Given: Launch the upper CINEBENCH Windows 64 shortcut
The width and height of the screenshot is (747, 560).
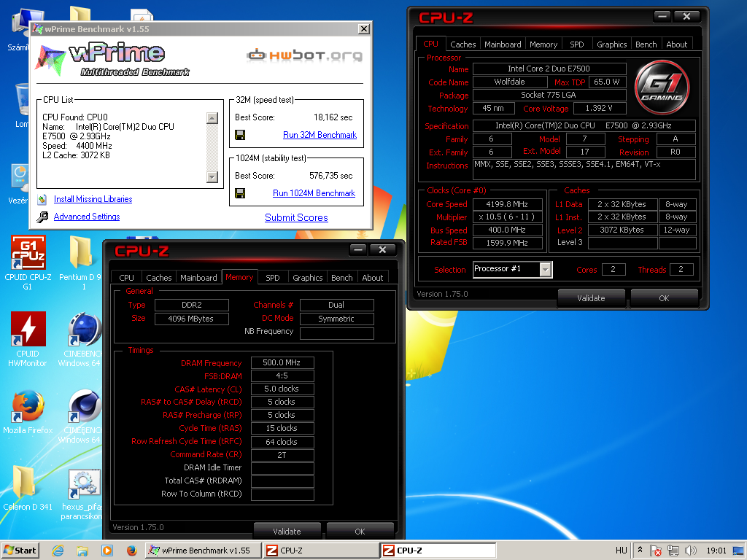Looking at the screenshot, I should coord(85,329).
